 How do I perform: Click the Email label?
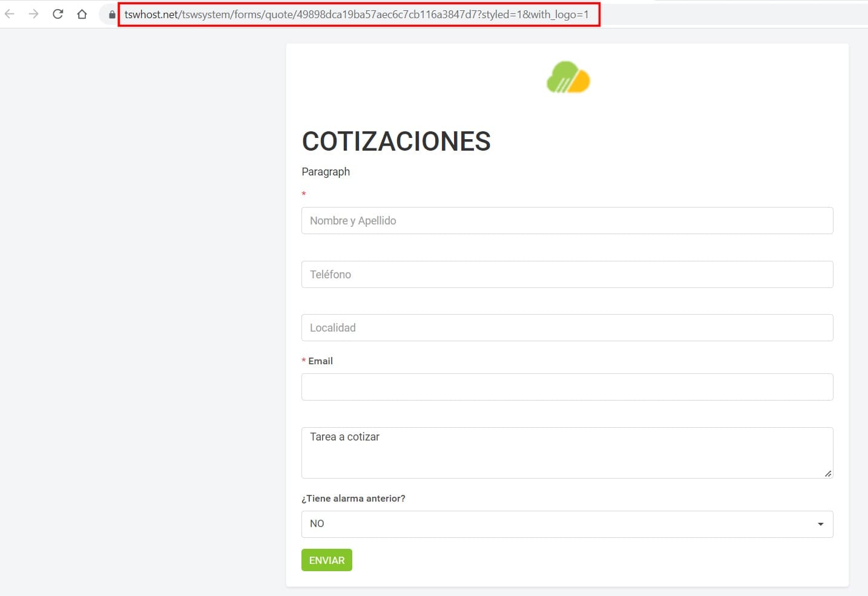320,361
